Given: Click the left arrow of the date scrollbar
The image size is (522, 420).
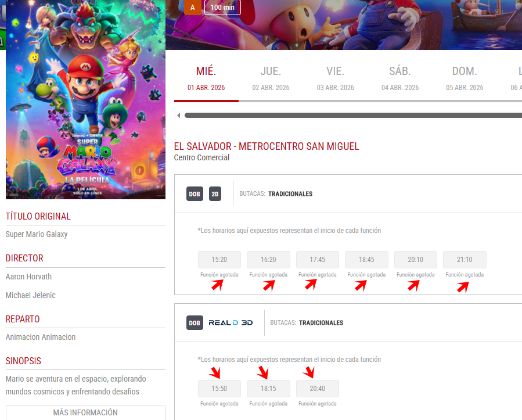Looking at the screenshot, I should click(x=179, y=115).
